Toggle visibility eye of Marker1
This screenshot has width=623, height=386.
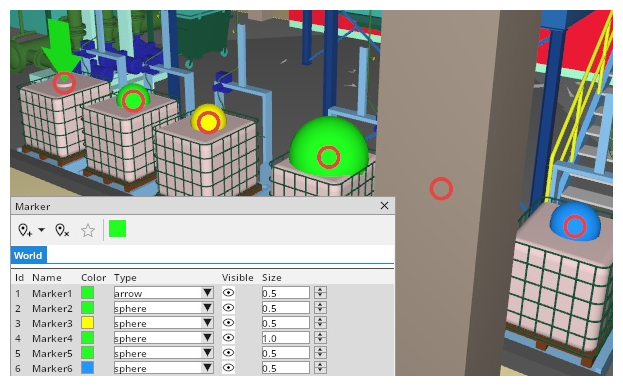(228, 293)
